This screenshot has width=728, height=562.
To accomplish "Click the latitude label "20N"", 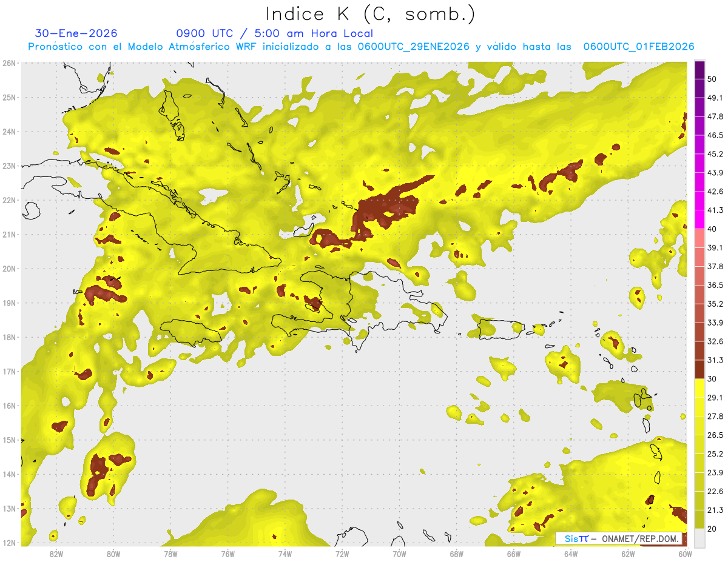I will click(9, 269).
